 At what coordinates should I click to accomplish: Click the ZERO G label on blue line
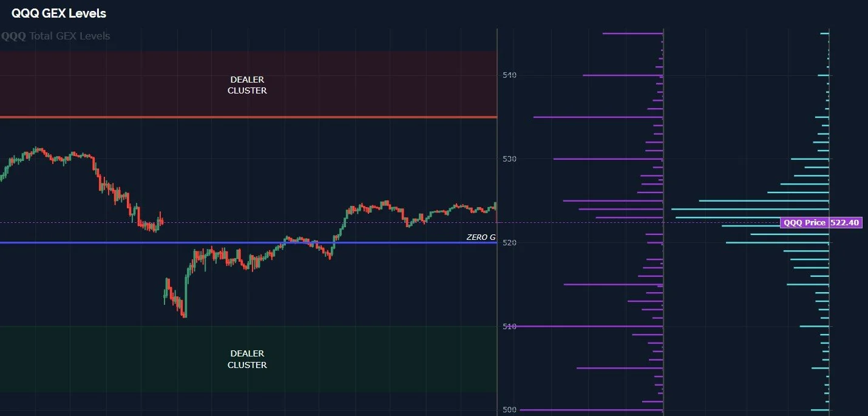(481, 237)
